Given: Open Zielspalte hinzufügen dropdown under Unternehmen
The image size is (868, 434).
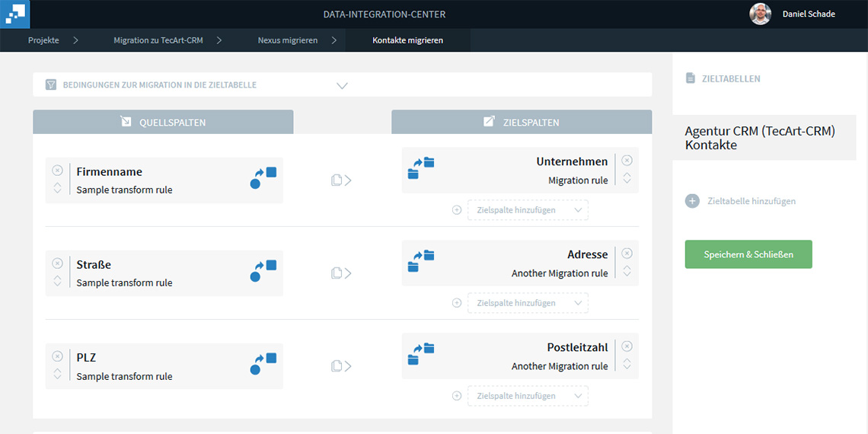Looking at the screenshot, I should tap(527, 210).
